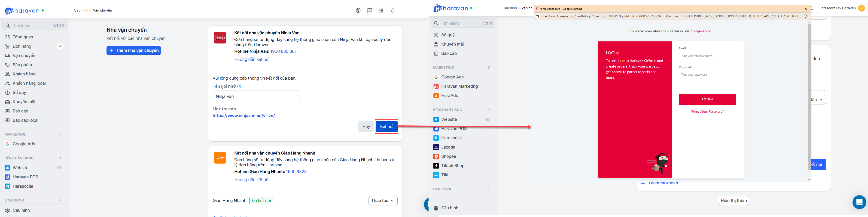
Task: Open the apps grid icon in the top bar
Action: pyautogui.click(x=381, y=10)
